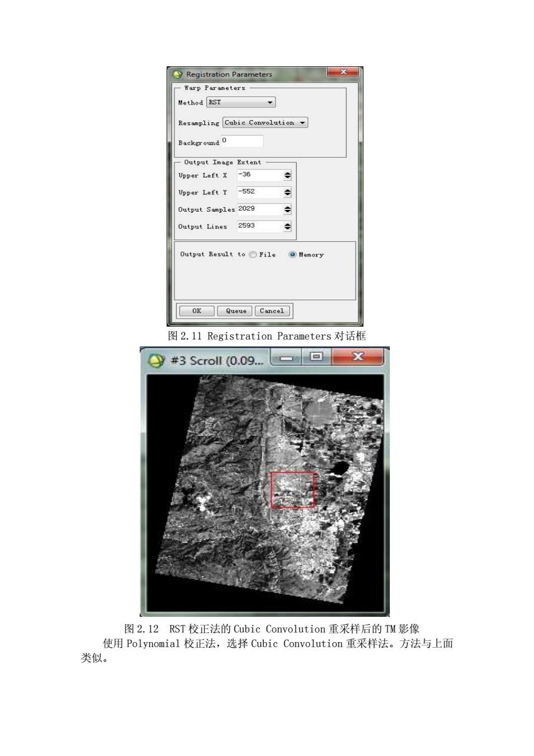This screenshot has width=534, height=756.
Task: Click the Background value input field
Action: click(242, 141)
